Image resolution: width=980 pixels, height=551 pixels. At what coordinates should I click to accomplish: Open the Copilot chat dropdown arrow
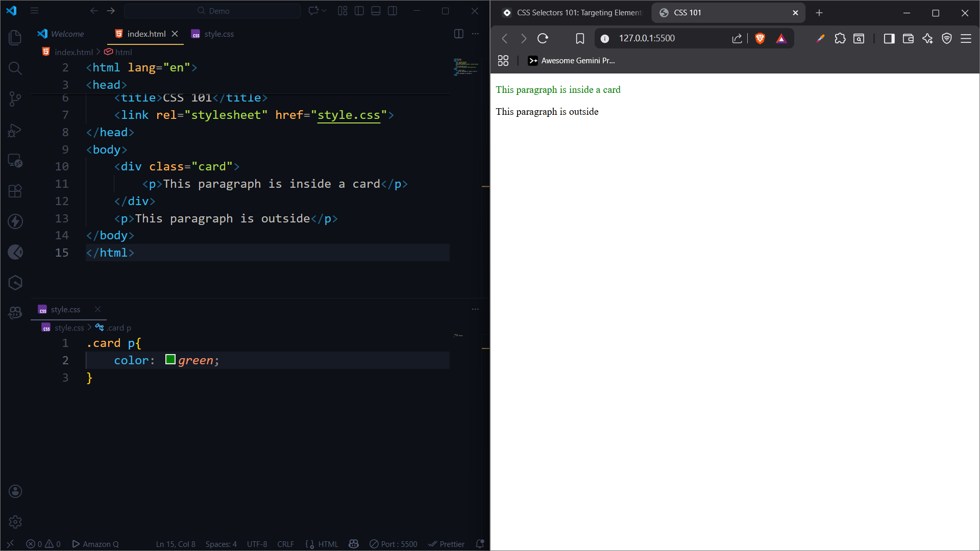324,11
